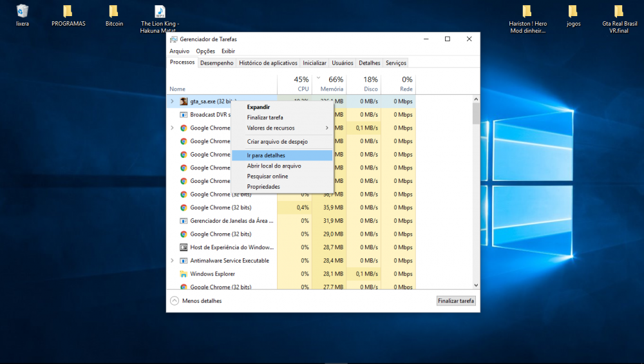Open the lixera recycle bin desktop icon

click(x=22, y=15)
